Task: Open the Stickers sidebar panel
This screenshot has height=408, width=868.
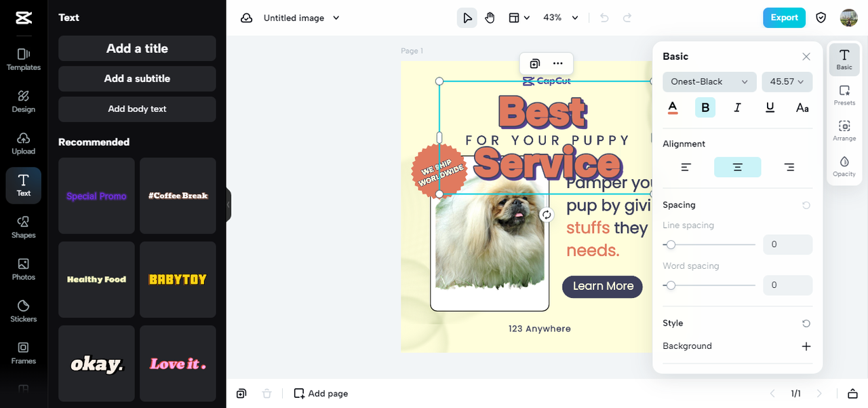Action: (24, 311)
